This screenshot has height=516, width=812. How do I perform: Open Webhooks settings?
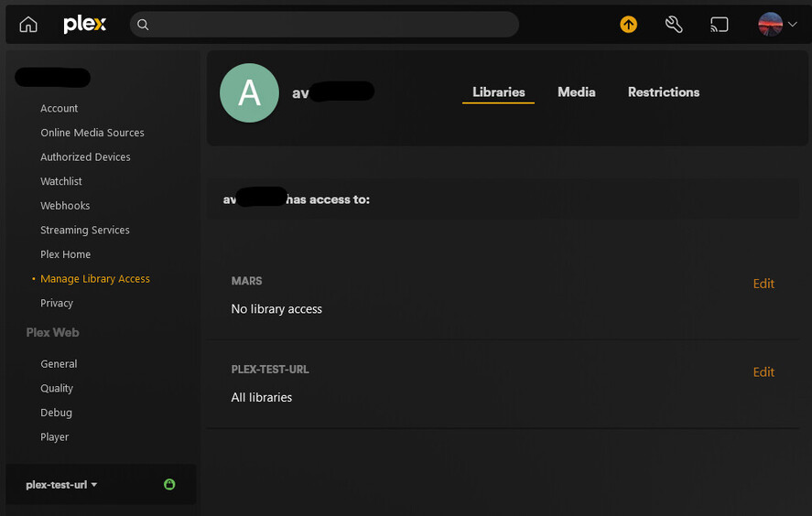65,206
